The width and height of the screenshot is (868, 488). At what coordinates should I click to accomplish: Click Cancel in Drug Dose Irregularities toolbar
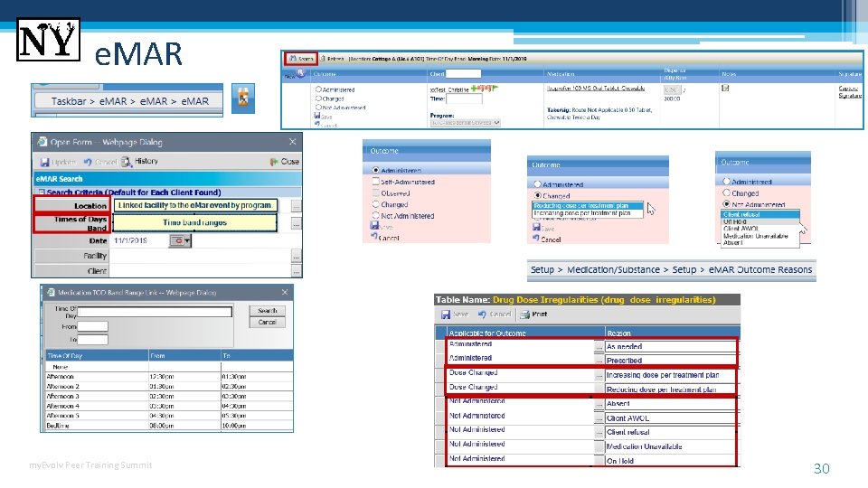click(x=495, y=314)
